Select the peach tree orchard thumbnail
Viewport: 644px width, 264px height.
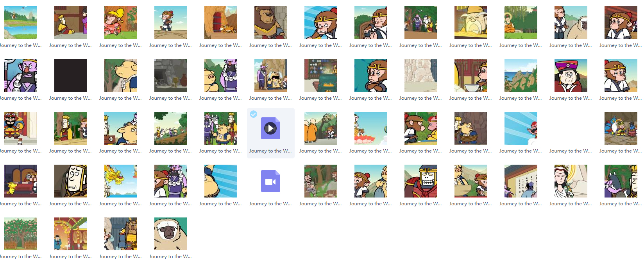(21, 234)
